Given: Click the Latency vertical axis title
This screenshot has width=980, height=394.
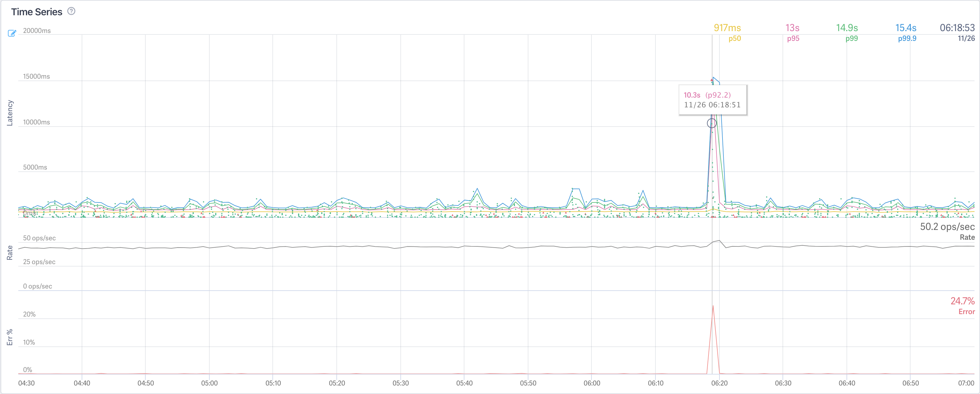Looking at the screenshot, I should (x=10, y=113).
